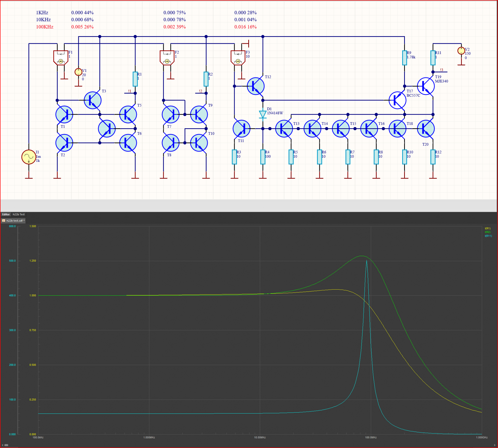
Task: Select the F3 controlled source symbol
Action: (x=238, y=58)
